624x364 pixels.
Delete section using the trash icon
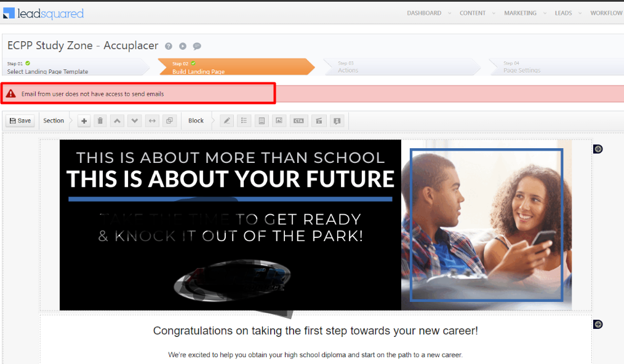pyautogui.click(x=100, y=121)
